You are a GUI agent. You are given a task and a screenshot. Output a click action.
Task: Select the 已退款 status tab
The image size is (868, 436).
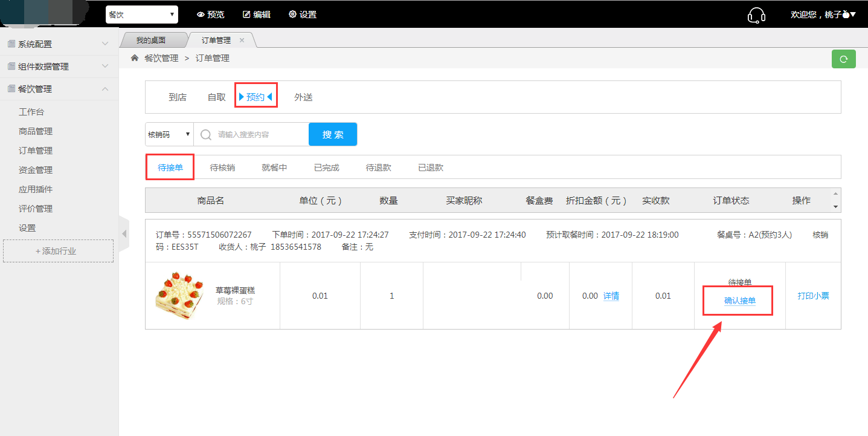(431, 168)
